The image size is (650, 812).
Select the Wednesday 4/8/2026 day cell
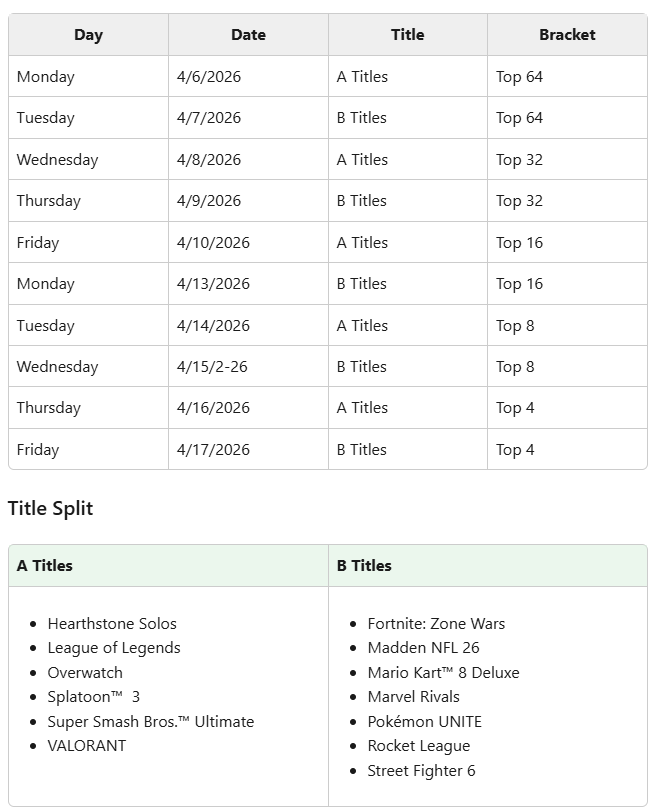(x=57, y=160)
